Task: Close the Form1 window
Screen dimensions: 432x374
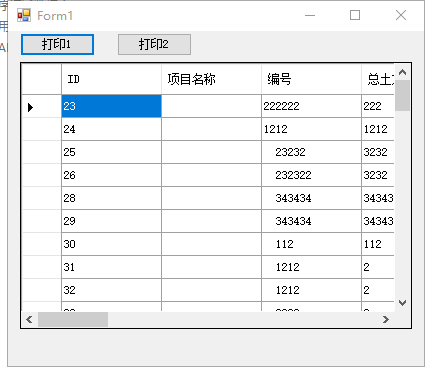Action: coord(401,15)
